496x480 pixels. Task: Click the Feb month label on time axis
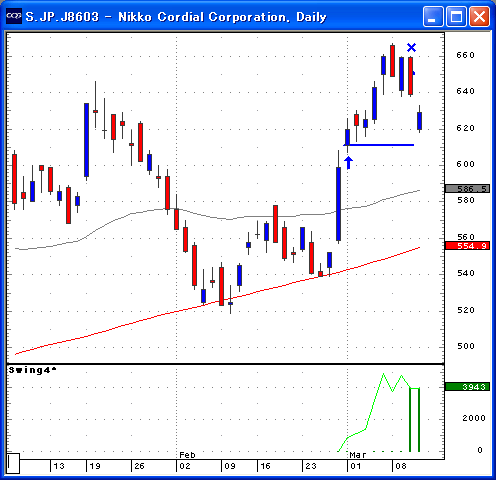(187, 455)
